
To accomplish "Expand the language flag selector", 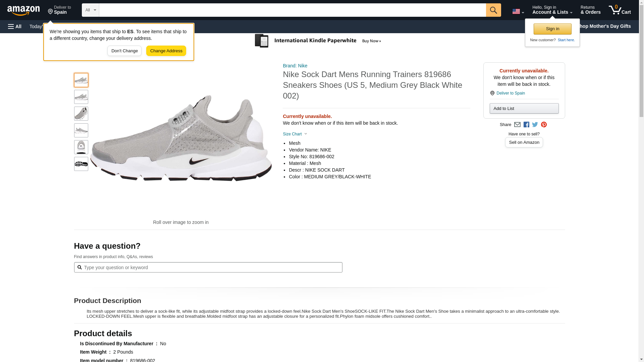I will (x=518, y=11).
